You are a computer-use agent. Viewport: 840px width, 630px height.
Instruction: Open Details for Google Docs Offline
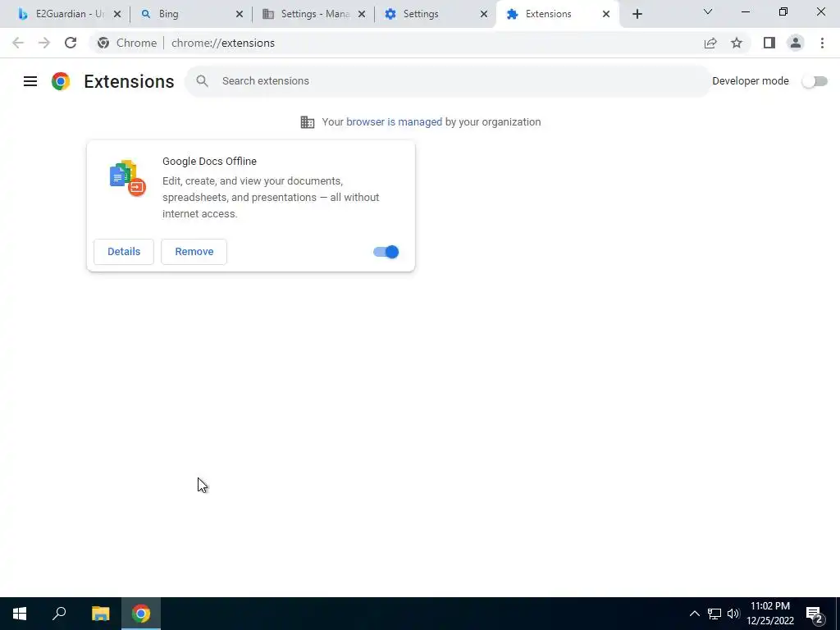pos(124,252)
